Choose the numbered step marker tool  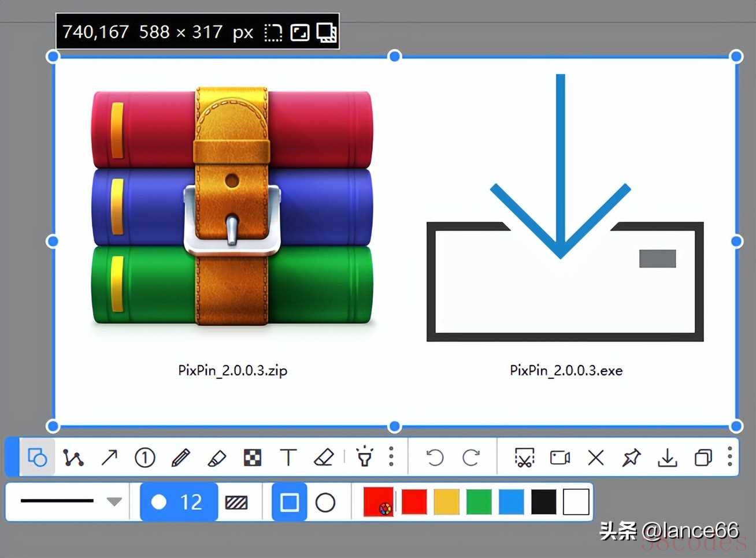pos(144,457)
